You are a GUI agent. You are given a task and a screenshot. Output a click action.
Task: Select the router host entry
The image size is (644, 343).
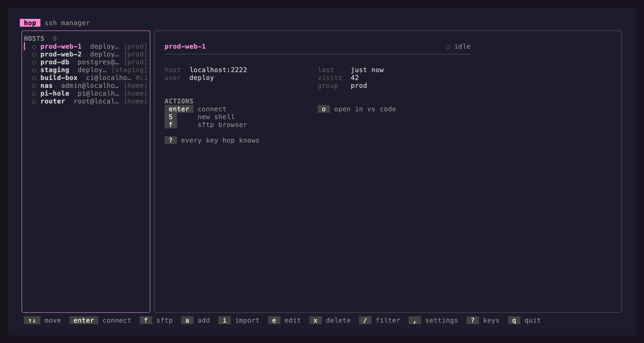point(86,101)
